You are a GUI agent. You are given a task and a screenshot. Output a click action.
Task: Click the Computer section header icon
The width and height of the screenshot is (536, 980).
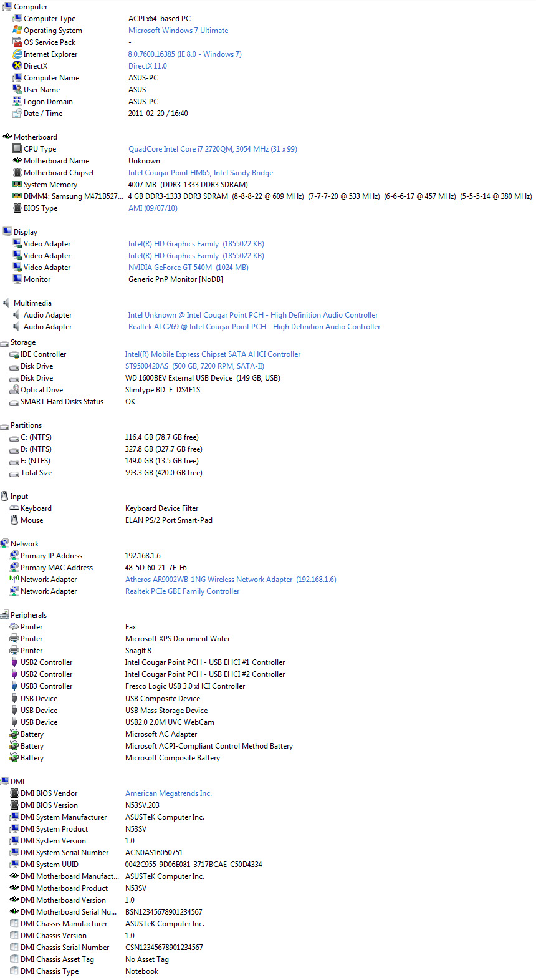pyautogui.click(x=7, y=6)
